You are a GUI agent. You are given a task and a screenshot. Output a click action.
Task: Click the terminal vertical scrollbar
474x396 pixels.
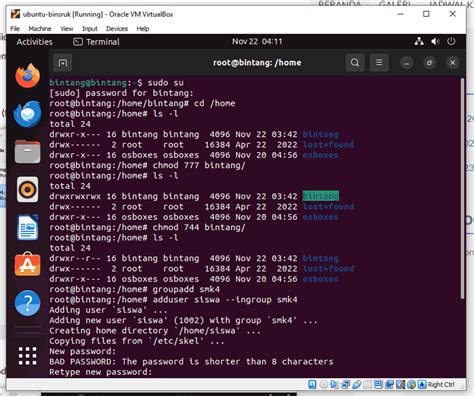coord(462,188)
